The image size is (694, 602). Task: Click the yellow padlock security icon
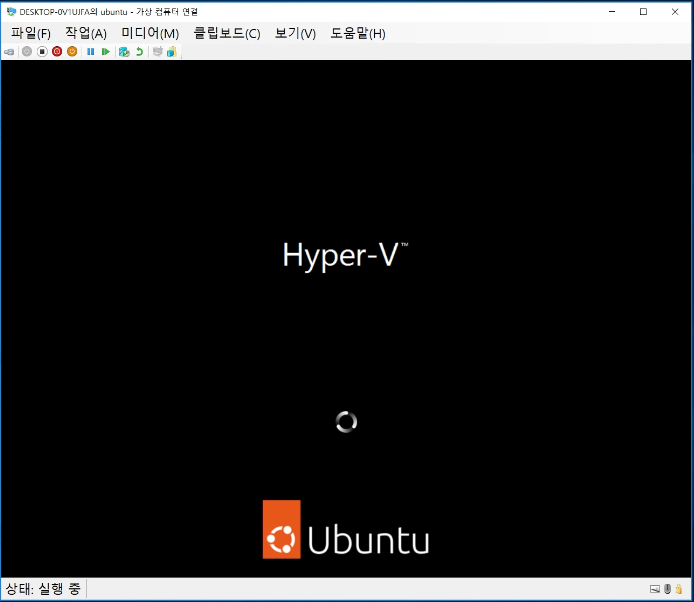[679, 589]
